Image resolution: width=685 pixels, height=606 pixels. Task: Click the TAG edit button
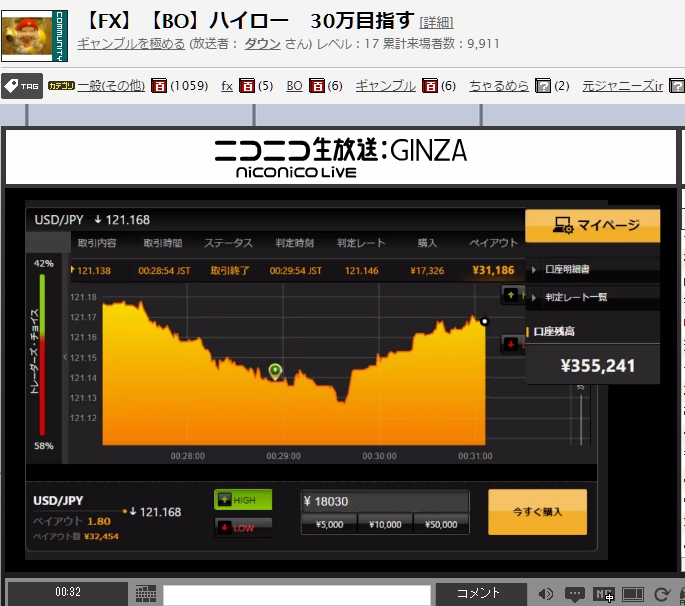(22, 86)
